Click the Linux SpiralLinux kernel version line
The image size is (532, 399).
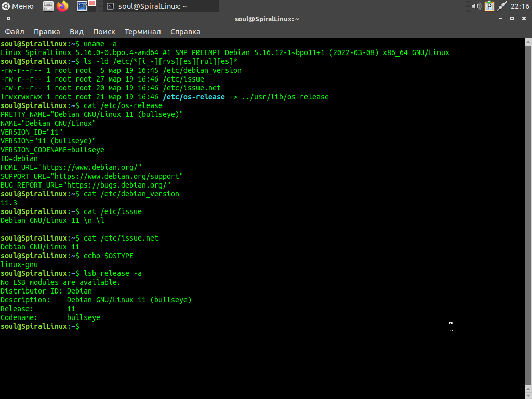tap(225, 52)
